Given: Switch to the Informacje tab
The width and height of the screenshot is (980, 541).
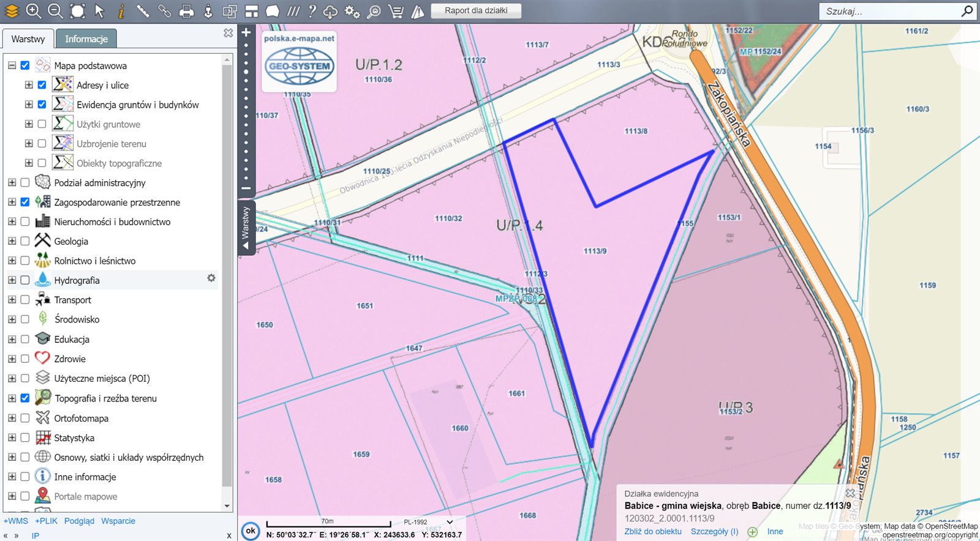Looking at the screenshot, I should [x=86, y=39].
